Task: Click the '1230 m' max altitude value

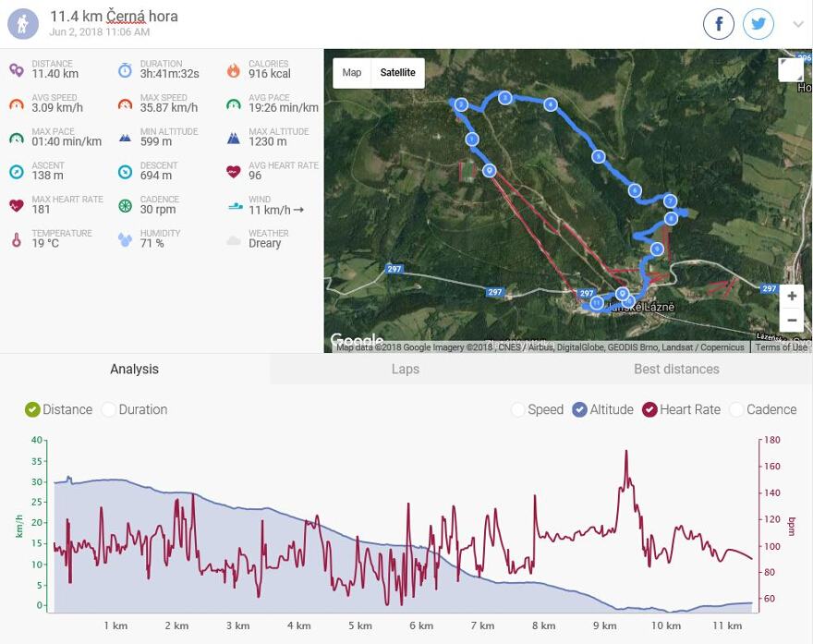Action: 268,141
